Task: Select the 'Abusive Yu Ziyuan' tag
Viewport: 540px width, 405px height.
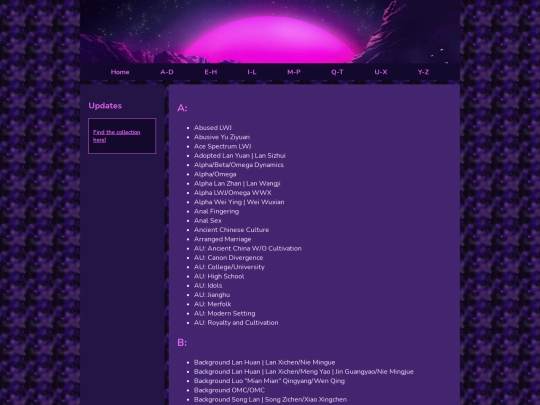Action: point(222,137)
